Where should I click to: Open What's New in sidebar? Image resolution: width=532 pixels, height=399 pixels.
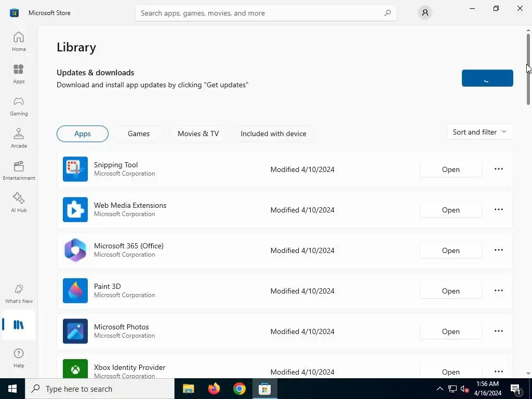(x=19, y=294)
